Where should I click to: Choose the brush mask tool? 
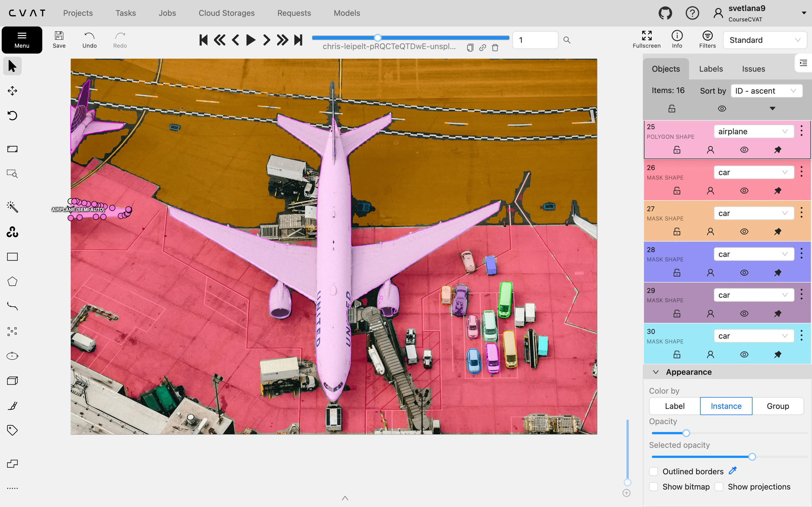pyautogui.click(x=12, y=406)
